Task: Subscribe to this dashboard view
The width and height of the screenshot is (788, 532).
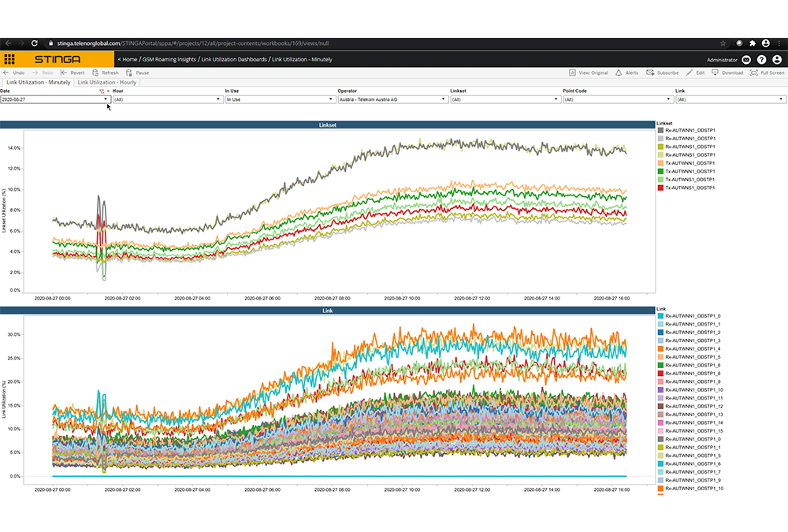Action: pyautogui.click(x=663, y=73)
